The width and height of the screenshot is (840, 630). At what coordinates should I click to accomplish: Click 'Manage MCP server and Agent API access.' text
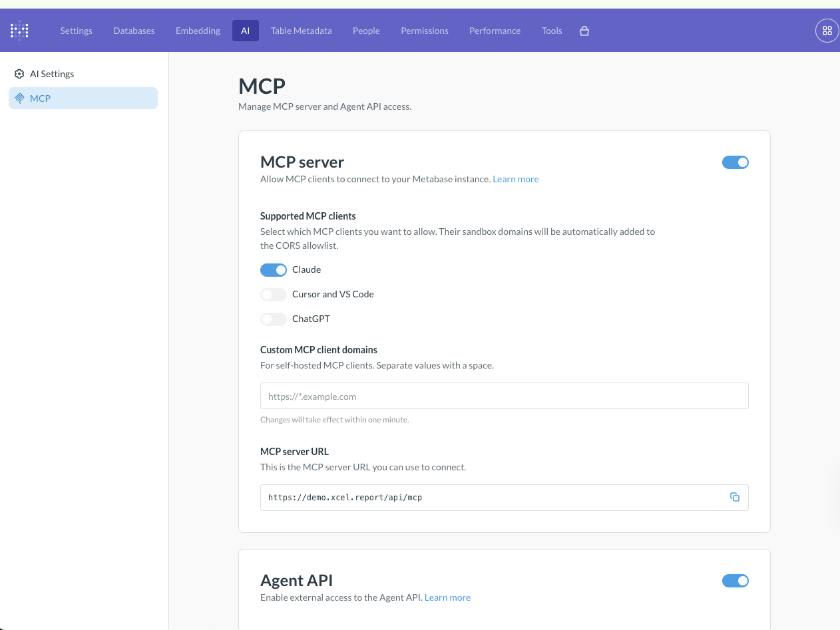pos(325,106)
